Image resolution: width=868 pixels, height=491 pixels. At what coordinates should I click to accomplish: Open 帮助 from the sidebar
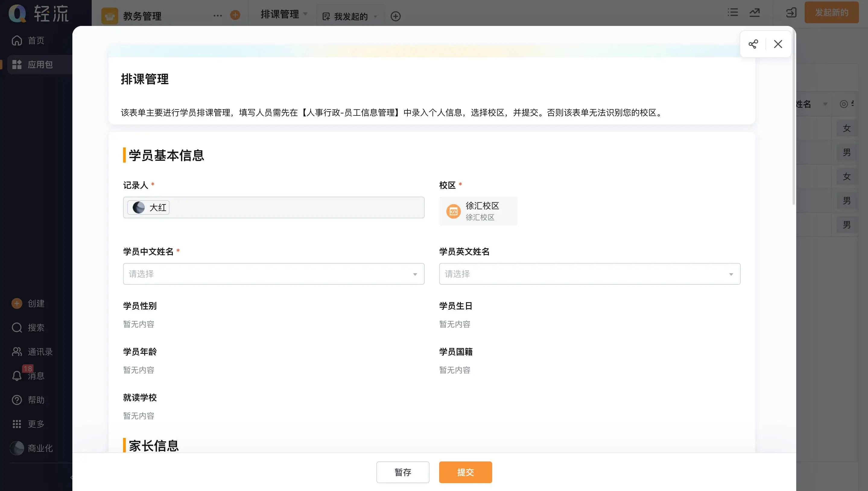[28, 400]
